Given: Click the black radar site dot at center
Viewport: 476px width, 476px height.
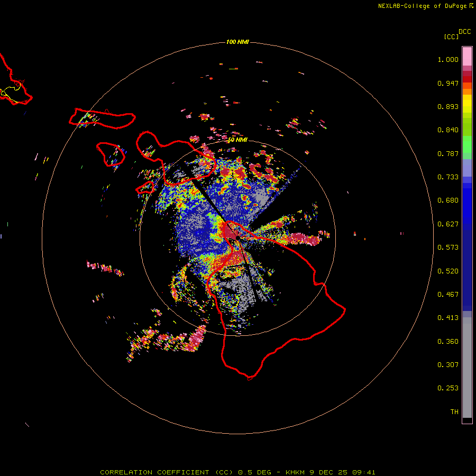Looking at the screenshot, I should [x=237, y=238].
